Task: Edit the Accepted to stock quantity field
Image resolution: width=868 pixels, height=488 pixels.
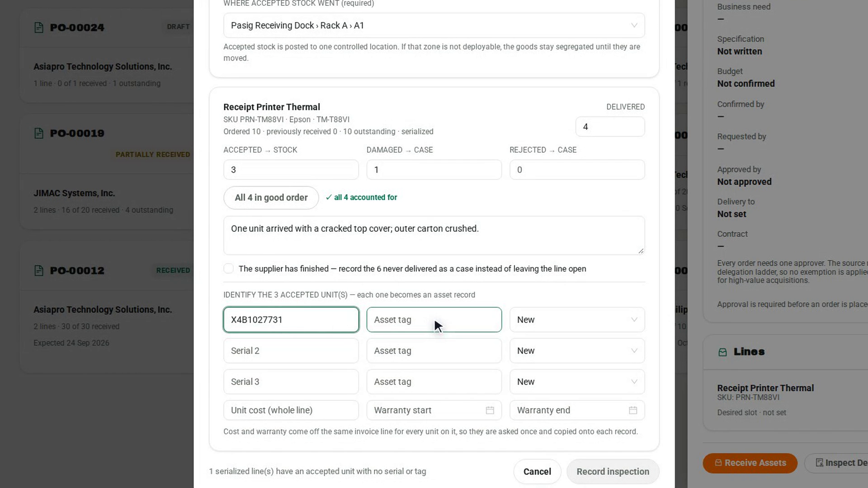Action: [x=291, y=170]
